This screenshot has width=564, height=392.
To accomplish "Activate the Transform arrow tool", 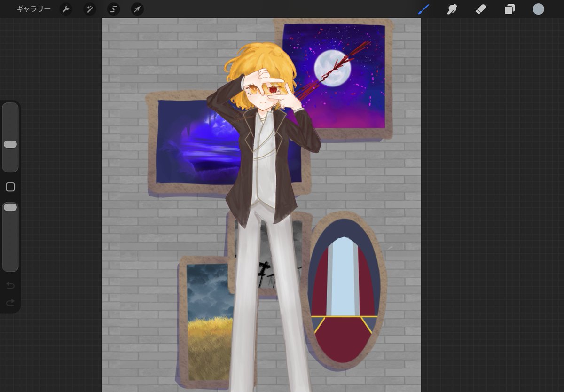I will [x=137, y=9].
